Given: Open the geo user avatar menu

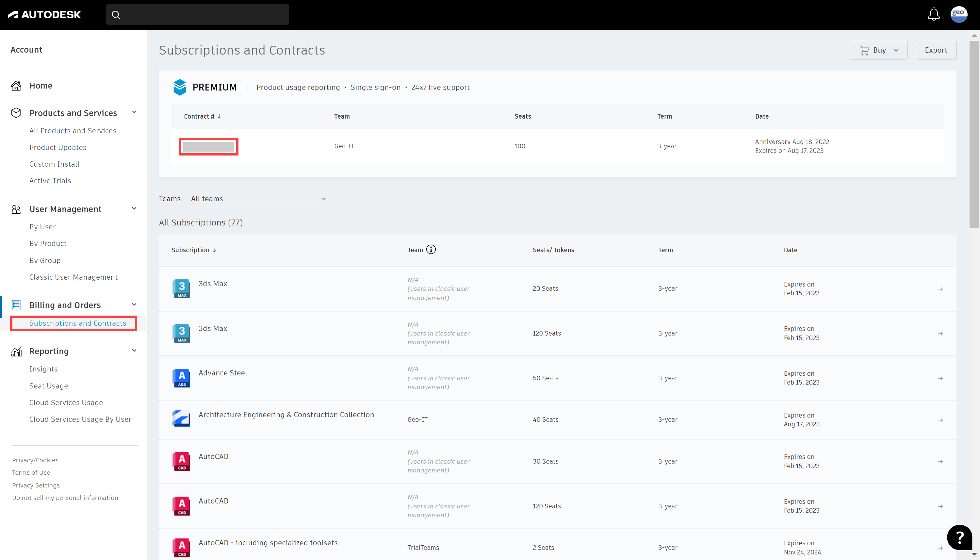Looking at the screenshot, I should pos(958,15).
